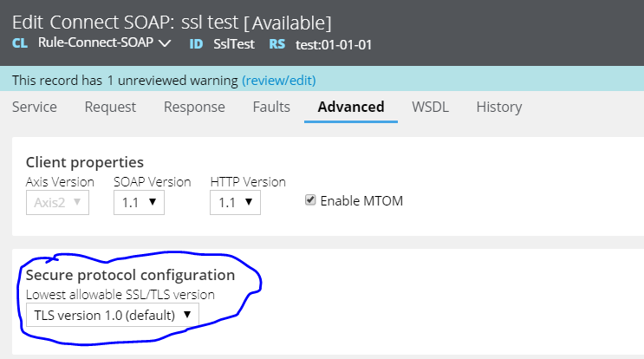The width and height of the screenshot is (644, 359).
Task: Open Lowest allowable SSL/TLS version dropdown
Action: pos(113,315)
